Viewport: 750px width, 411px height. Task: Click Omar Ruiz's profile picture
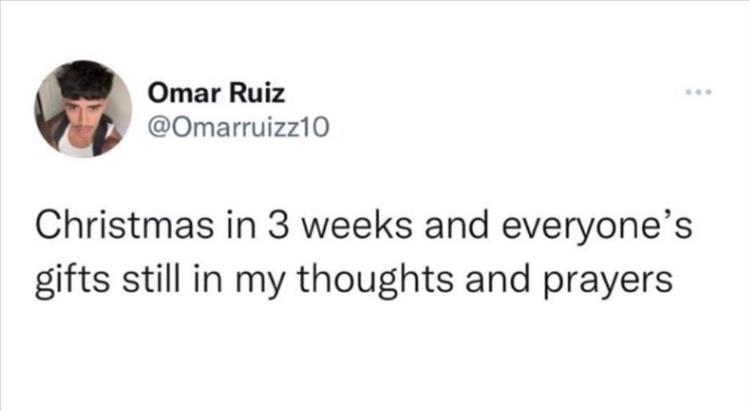point(84,109)
